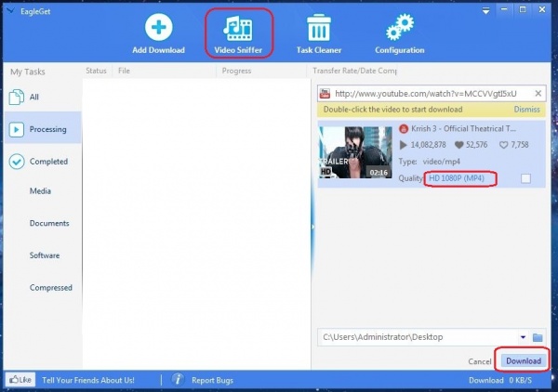Viewport: 558px width, 392px height.
Task: Clear the YouTube URL with the X button
Action: (x=538, y=94)
